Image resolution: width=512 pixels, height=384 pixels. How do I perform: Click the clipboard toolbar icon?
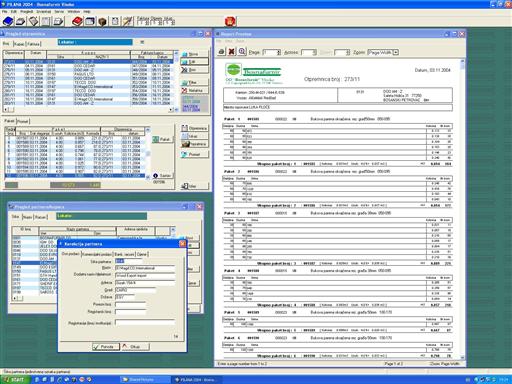tap(115, 22)
